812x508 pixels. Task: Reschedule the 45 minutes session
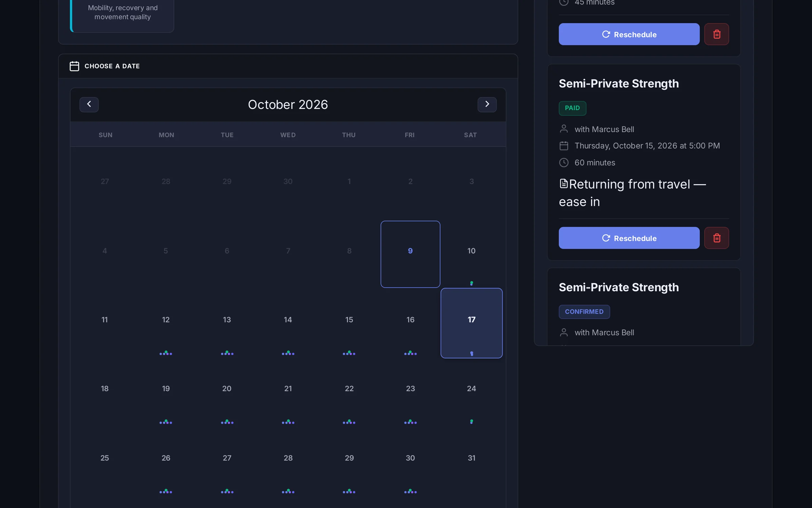coord(629,34)
